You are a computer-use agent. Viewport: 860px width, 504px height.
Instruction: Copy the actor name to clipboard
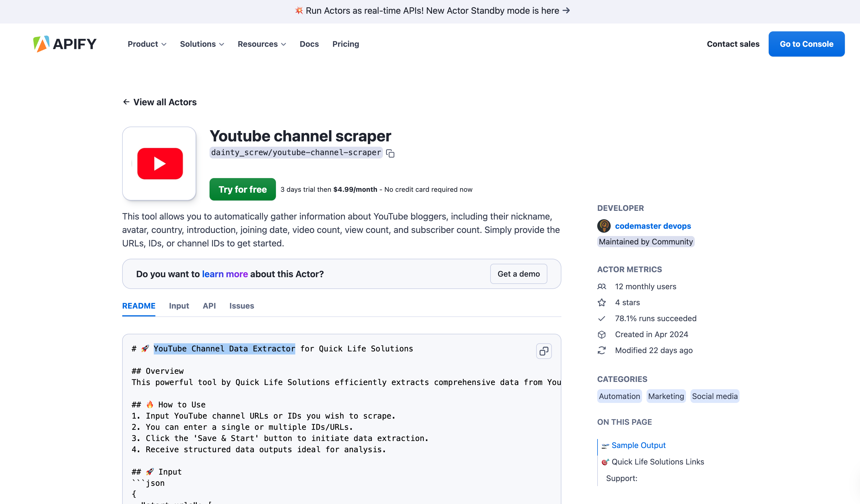pyautogui.click(x=390, y=153)
